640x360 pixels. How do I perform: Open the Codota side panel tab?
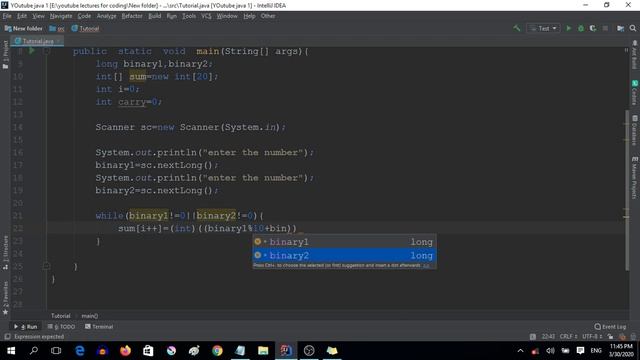pyautogui.click(x=635, y=92)
